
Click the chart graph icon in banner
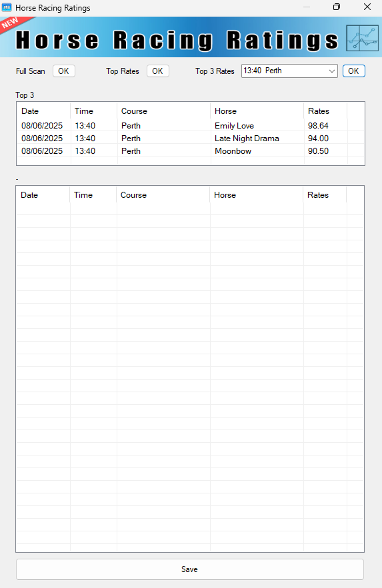(x=362, y=38)
